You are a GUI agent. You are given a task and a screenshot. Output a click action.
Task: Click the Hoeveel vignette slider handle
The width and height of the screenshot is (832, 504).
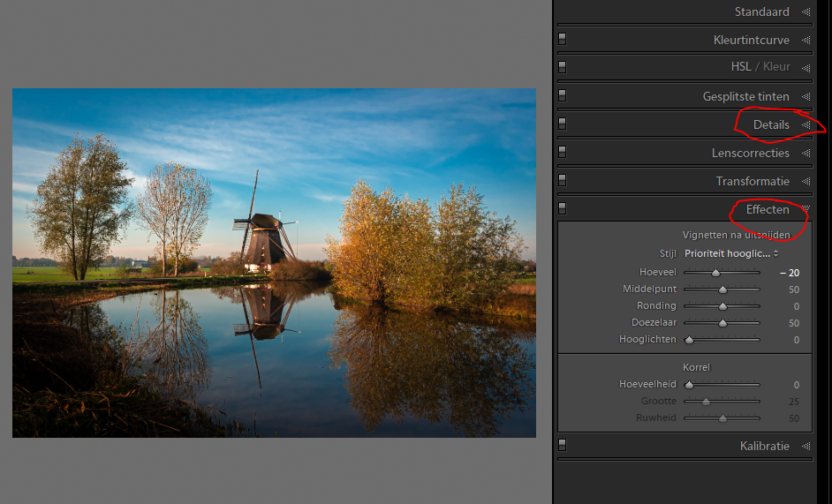click(x=715, y=274)
